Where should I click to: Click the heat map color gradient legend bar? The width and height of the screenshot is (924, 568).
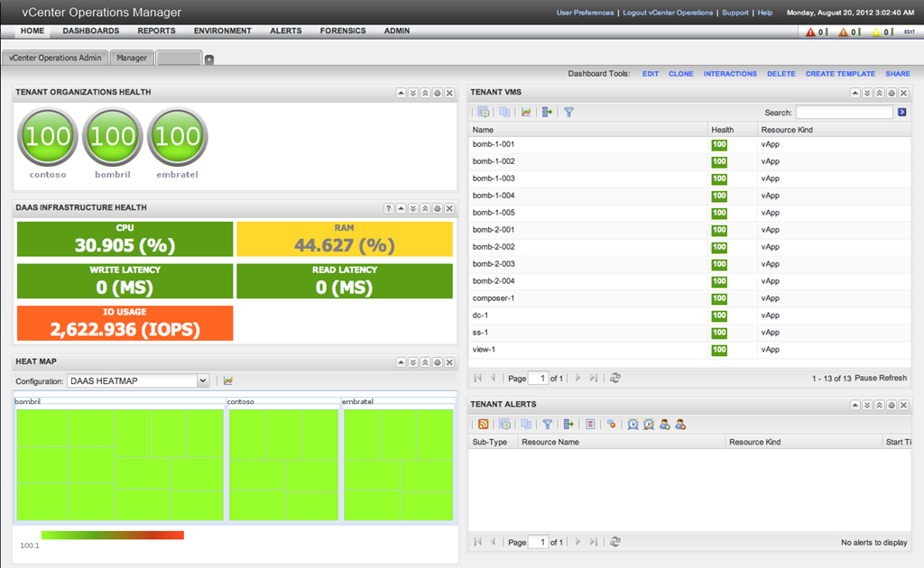pyautogui.click(x=113, y=535)
